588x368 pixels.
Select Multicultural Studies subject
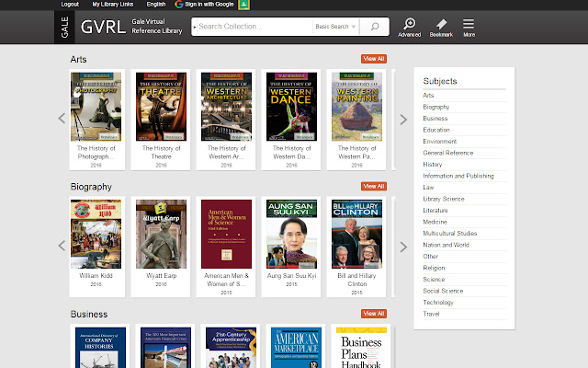pos(450,233)
